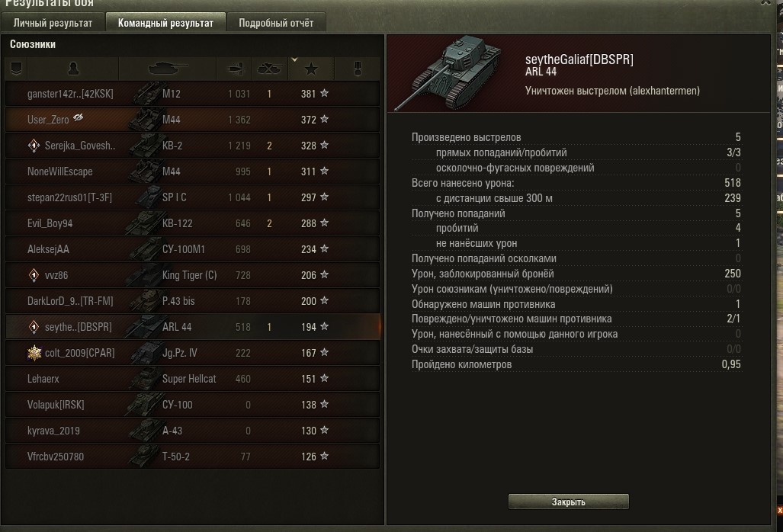Click ARL 44 tank thumbnail image

point(448,73)
